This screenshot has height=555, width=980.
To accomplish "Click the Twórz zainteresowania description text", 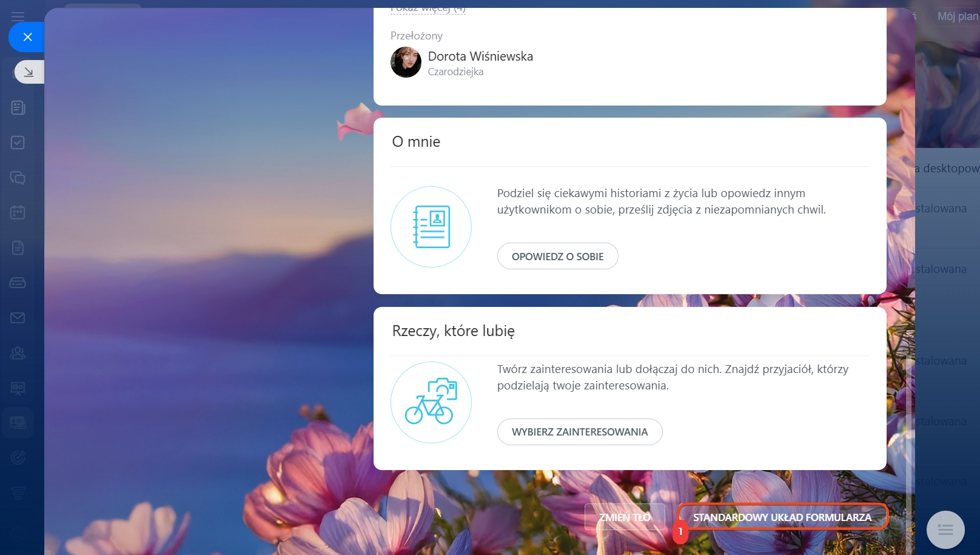I will click(673, 377).
